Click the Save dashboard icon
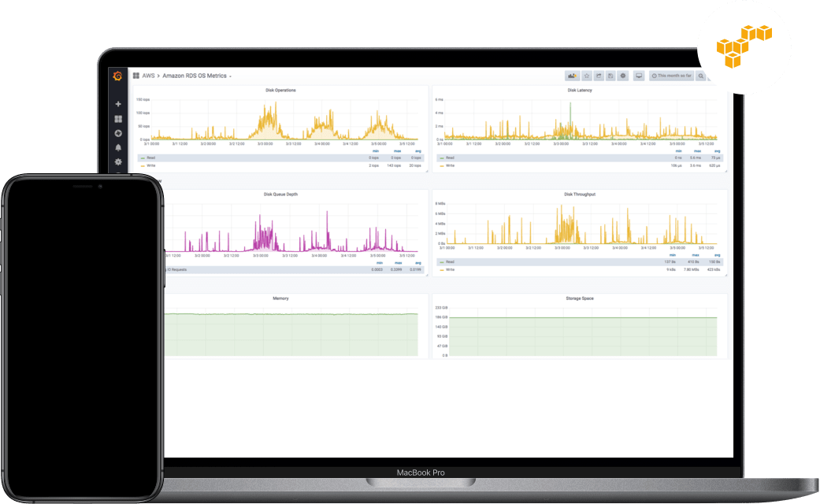Image resolution: width=820 pixels, height=504 pixels. pyautogui.click(x=610, y=76)
